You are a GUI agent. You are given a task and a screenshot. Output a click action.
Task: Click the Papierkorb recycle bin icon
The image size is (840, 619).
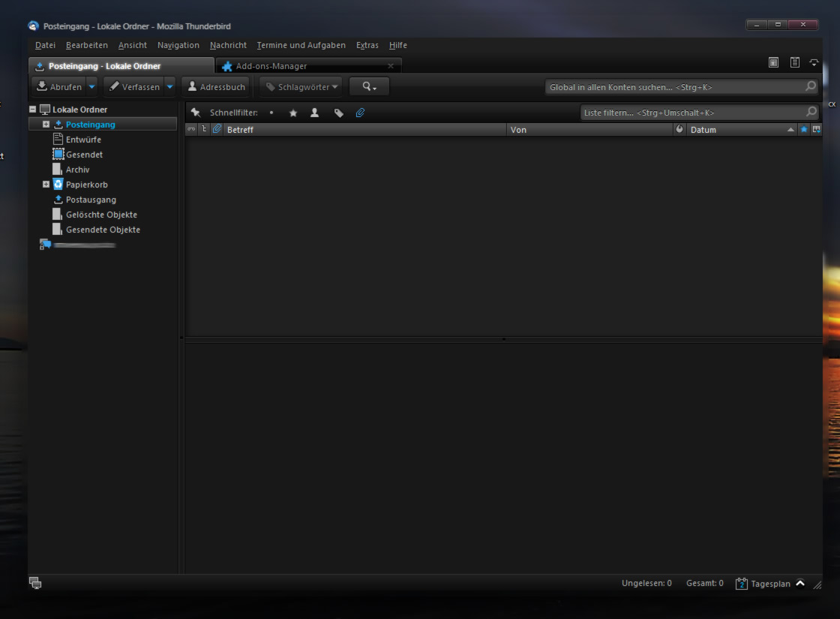coord(58,185)
